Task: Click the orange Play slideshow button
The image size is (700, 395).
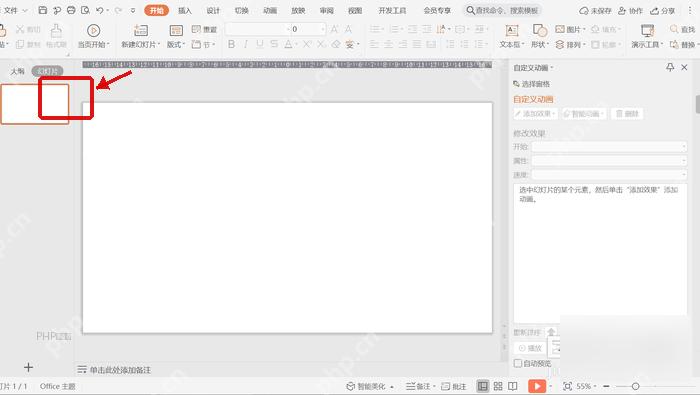Action: [x=537, y=386]
